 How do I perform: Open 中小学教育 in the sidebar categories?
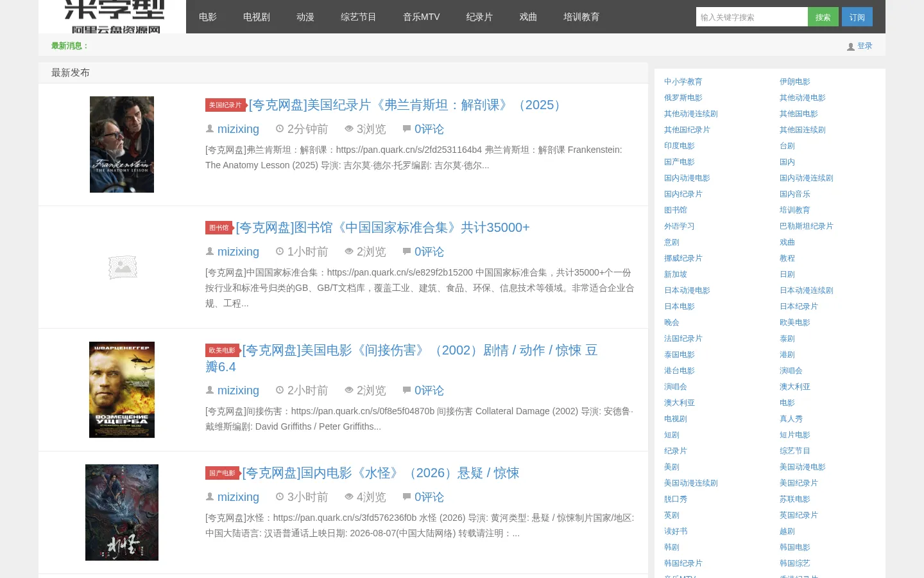pyautogui.click(x=683, y=82)
